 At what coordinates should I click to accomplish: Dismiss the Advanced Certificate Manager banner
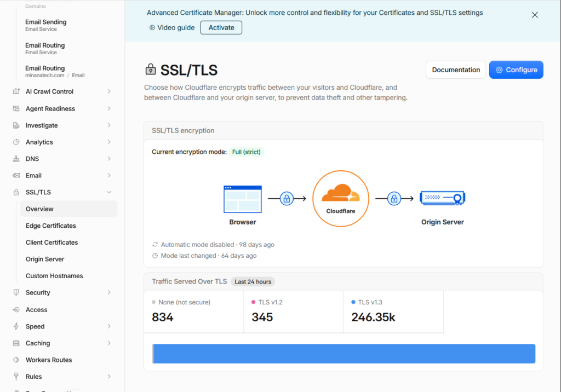click(x=535, y=15)
